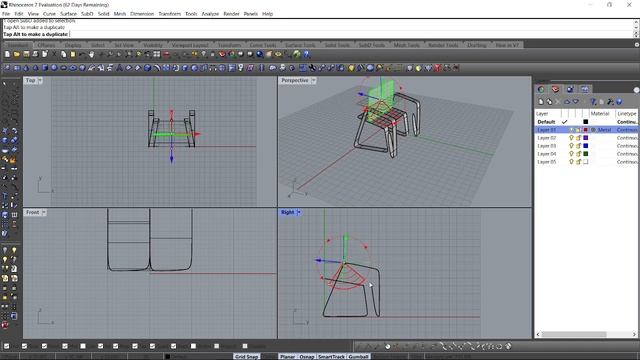The image size is (640, 360).
Task: Click the Lock objects padlock toolbar icon
Action: tap(212, 54)
